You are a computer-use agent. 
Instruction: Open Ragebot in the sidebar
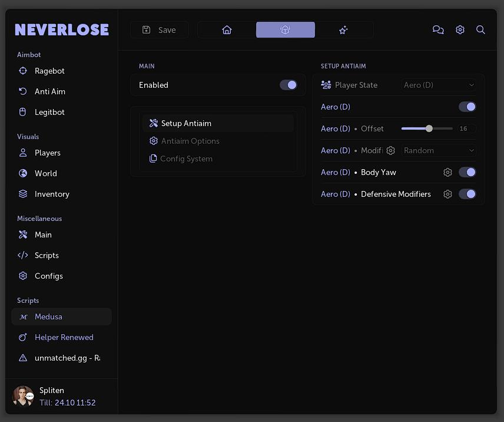[49, 71]
